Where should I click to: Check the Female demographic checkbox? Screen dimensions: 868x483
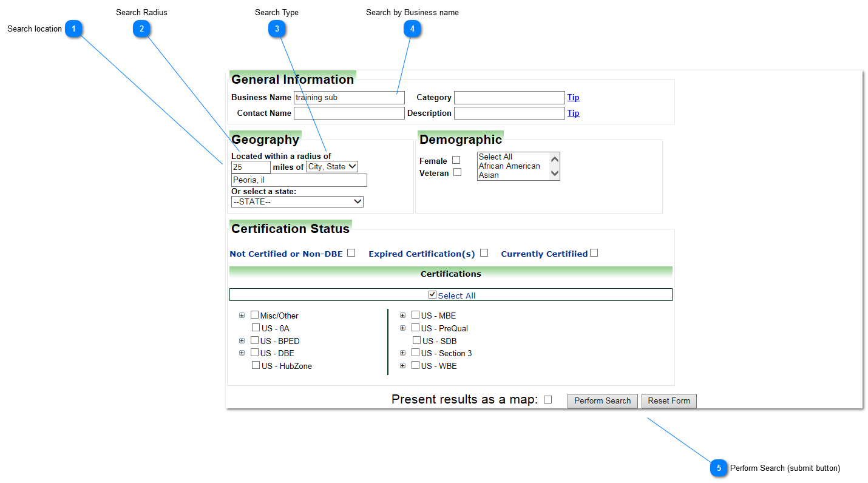tap(456, 160)
